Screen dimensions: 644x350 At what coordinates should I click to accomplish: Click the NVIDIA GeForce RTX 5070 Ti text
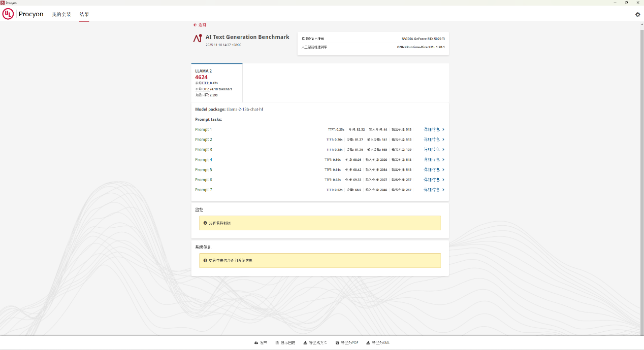(423, 39)
